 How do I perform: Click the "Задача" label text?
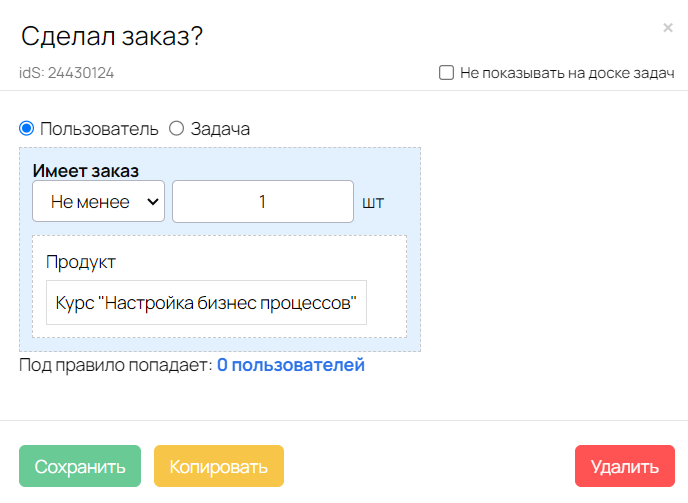pyautogui.click(x=220, y=128)
